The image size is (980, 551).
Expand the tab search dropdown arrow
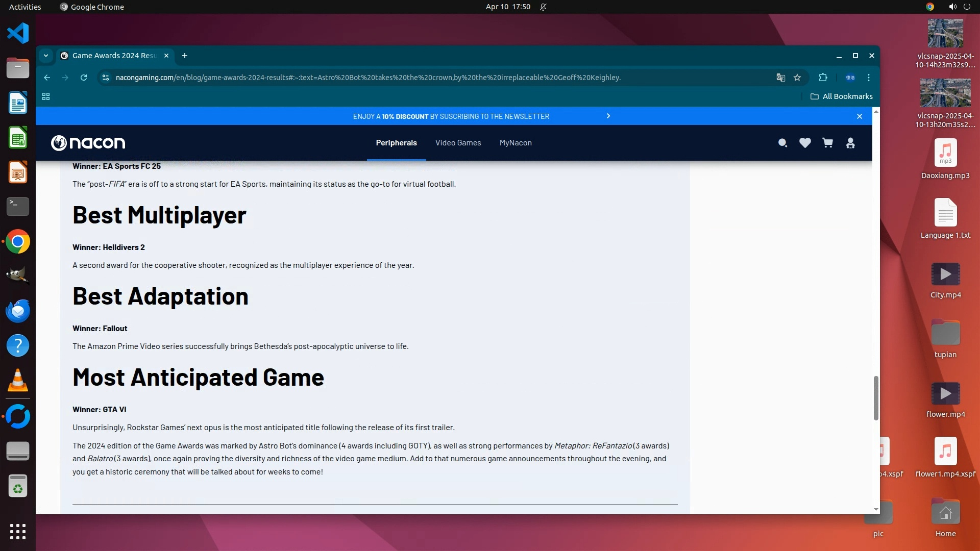coord(46,56)
